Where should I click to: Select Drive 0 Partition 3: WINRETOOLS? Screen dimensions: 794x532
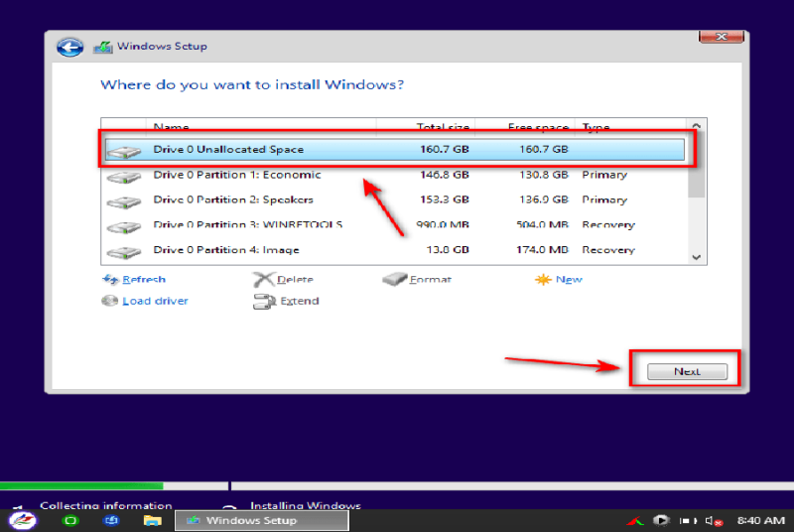tap(394, 224)
